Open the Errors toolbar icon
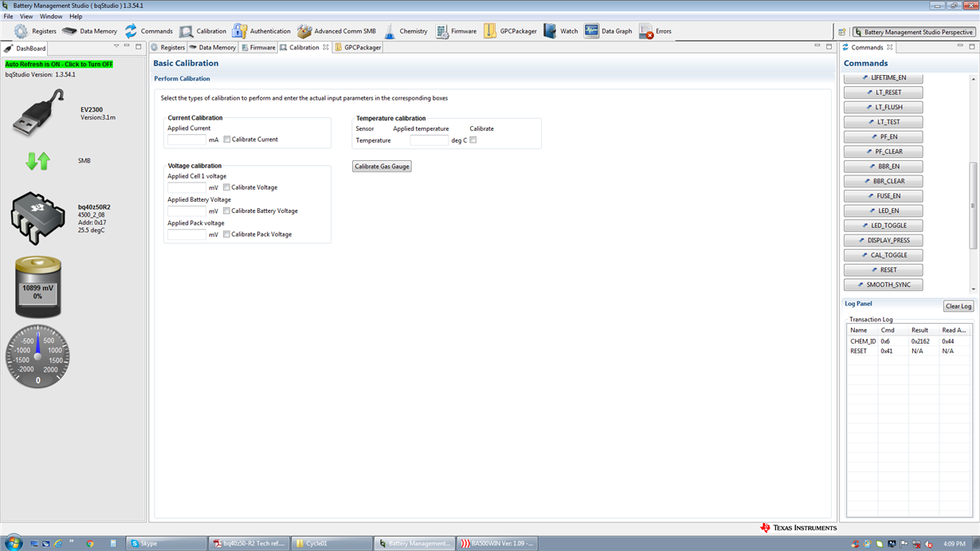This screenshot has height=551, width=980. click(x=645, y=31)
